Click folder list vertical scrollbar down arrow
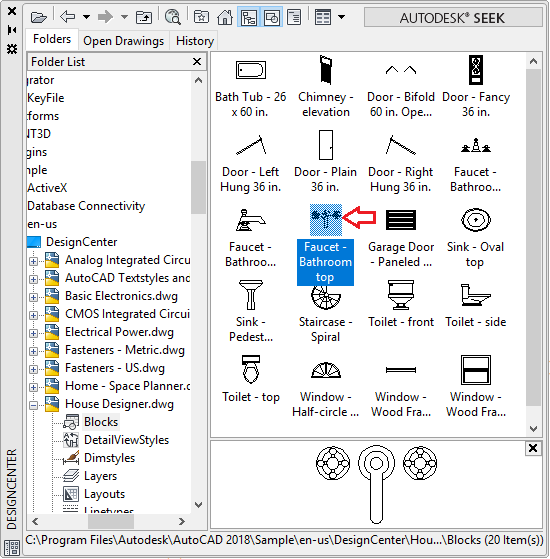This screenshot has width=550, height=559. coord(199,505)
